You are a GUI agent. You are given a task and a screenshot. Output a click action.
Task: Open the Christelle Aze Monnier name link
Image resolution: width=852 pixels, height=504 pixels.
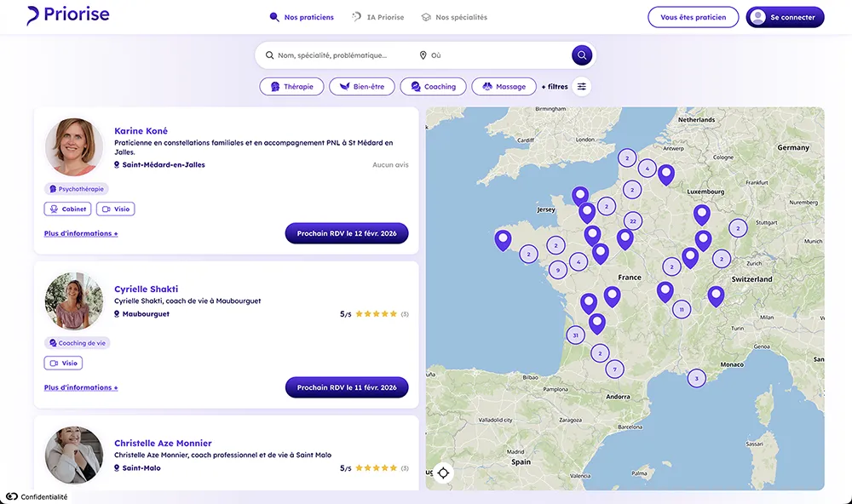pos(163,444)
